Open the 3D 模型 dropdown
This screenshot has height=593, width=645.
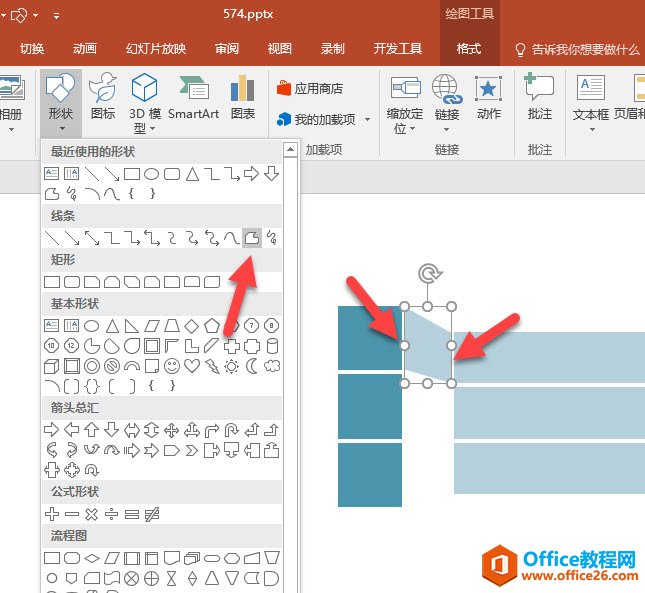point(144,104)
